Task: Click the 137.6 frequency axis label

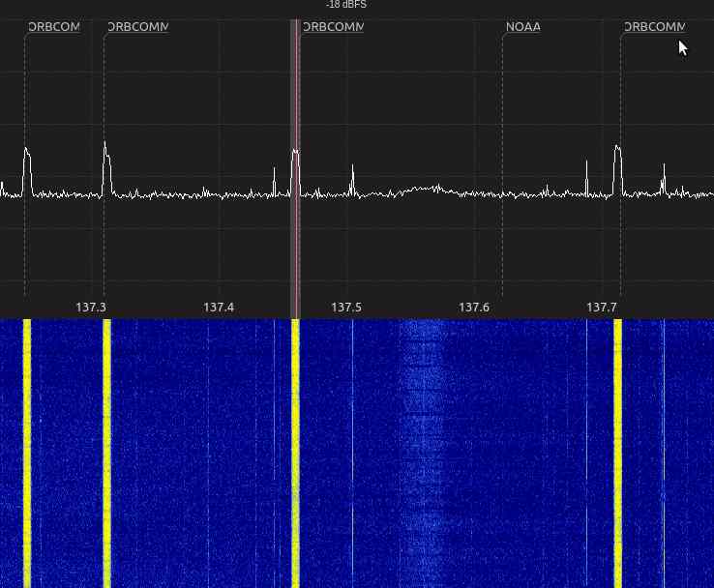Action: click(x=474, y=308)
